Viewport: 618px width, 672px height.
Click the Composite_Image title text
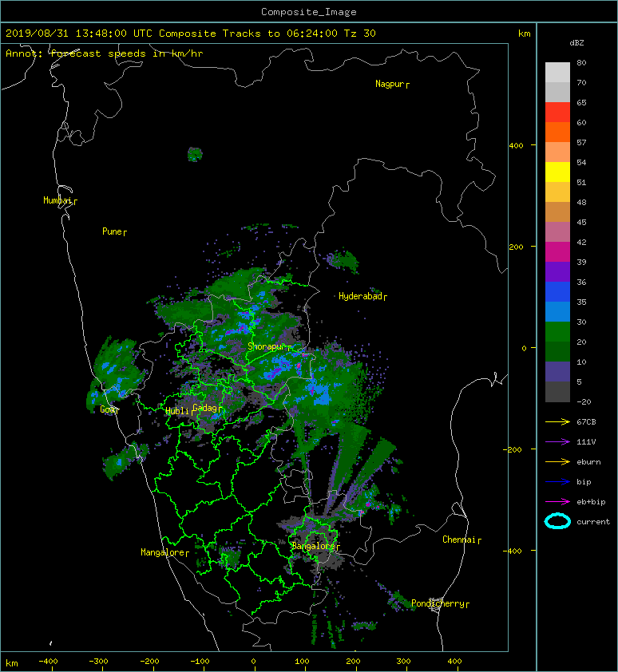309,12
